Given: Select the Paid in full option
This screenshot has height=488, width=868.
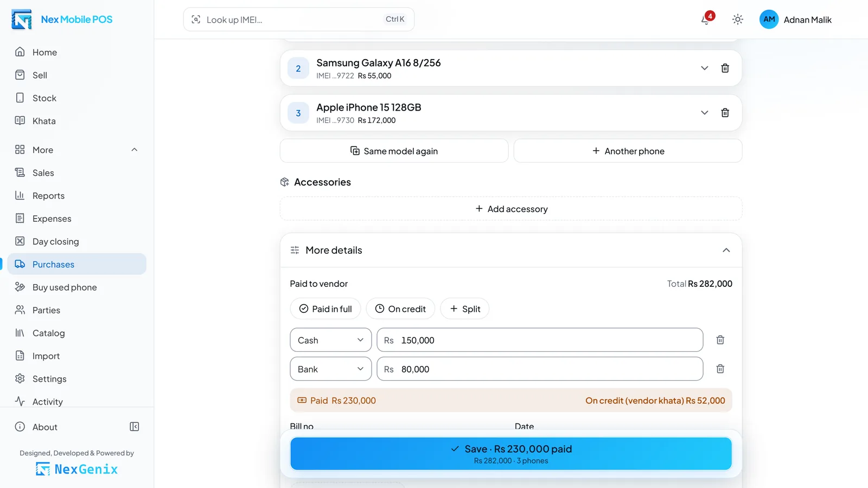Looking at the screenshot, I should [x=325, y=309].
